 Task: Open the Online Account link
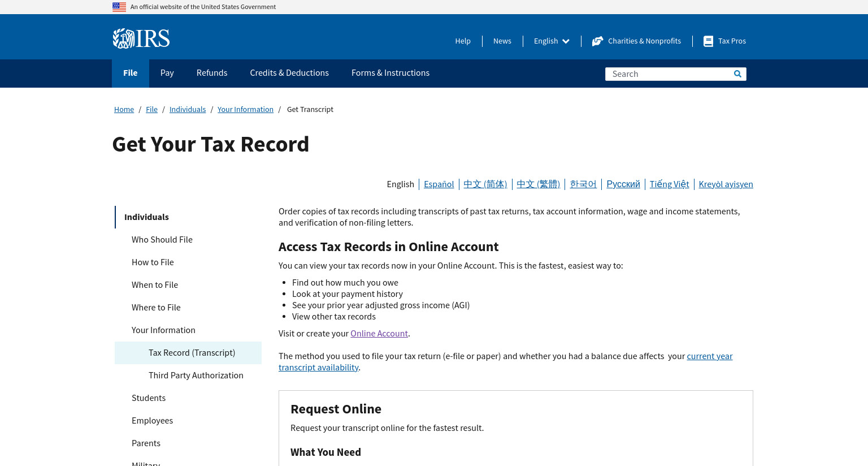point(379,334)
